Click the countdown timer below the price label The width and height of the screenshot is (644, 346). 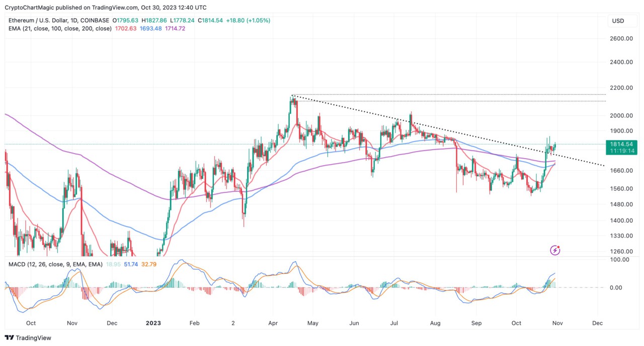pos(621,151)
